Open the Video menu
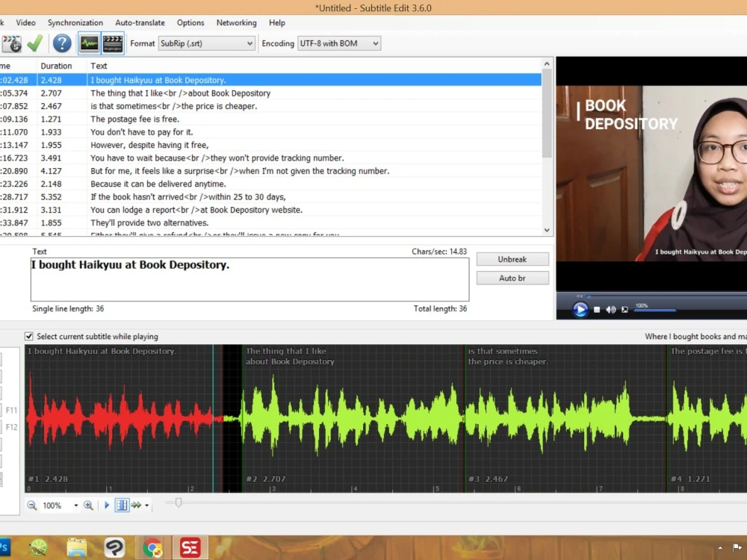This screenshot has height=560, width=747. click(x=25, y=22)
